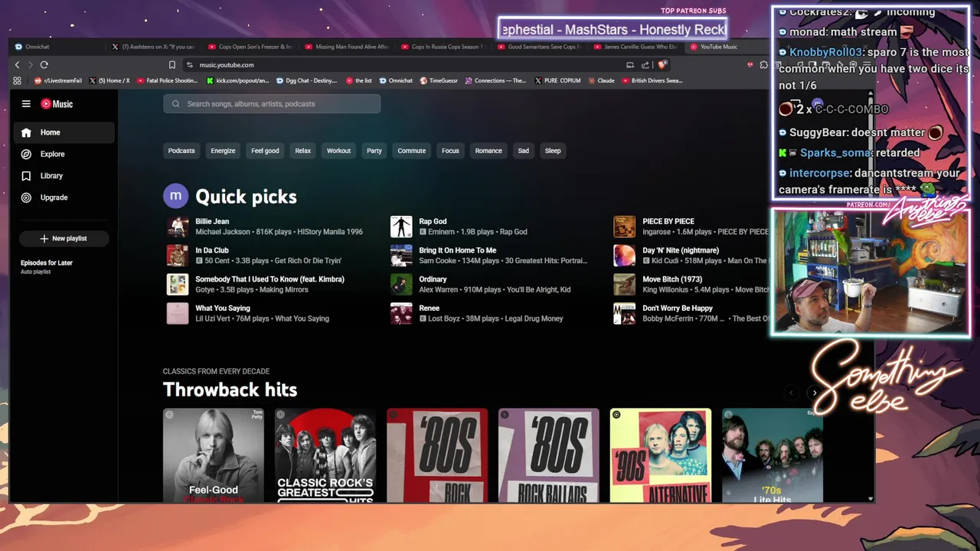This screenshot has height=551, width=980.
Task: Open the apps grid icon in bookmarks bar
Action: click(x=17, y=80)
